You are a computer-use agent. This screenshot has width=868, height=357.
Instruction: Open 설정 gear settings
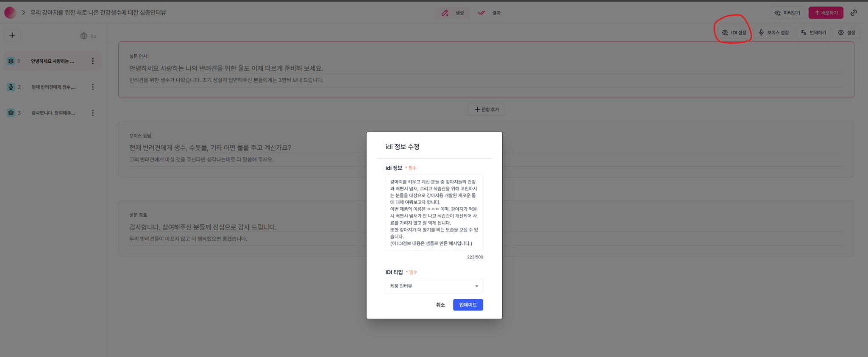click(846, 33)
